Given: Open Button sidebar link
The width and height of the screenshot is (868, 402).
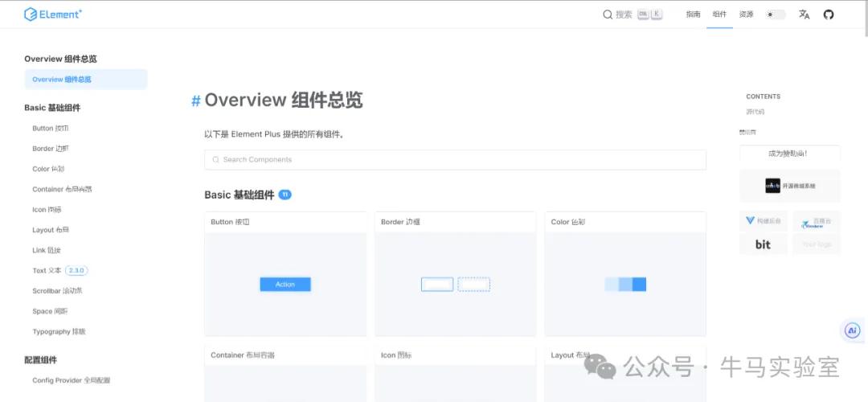Looking at the screenshot, I should pos(51,128).
